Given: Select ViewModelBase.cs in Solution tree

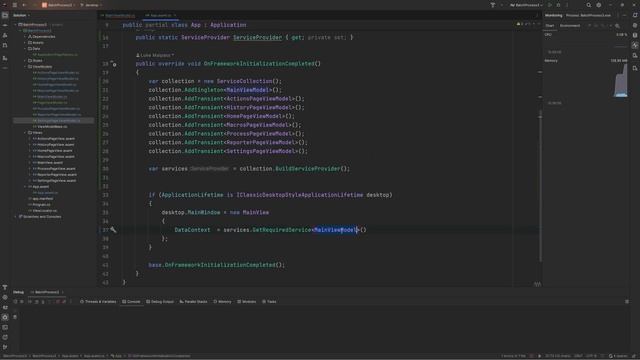Looking at the screenshot, I should (50, 127).
